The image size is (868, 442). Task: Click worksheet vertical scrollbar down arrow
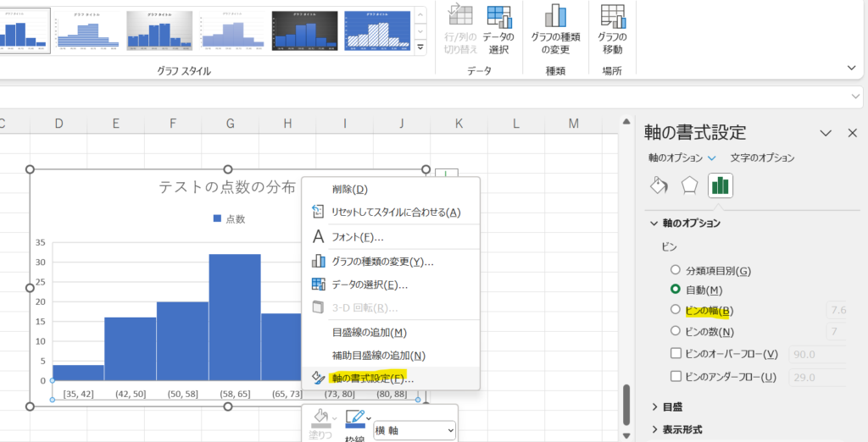(x=626, y=435)
